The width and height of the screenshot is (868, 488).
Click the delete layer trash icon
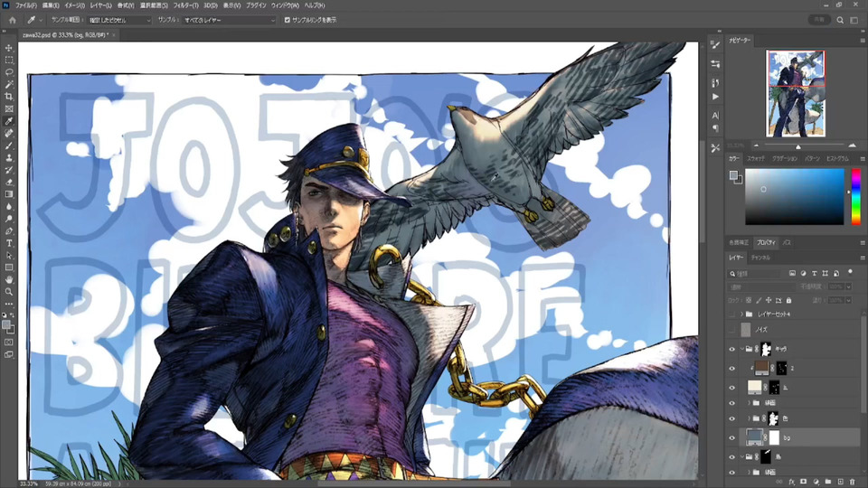(x=852, y=482)
